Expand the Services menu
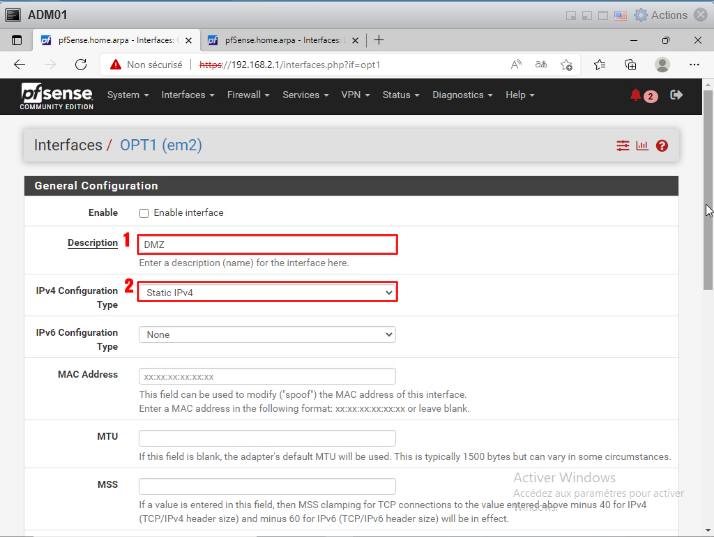714x537 pixels. (x=305, y=95)
